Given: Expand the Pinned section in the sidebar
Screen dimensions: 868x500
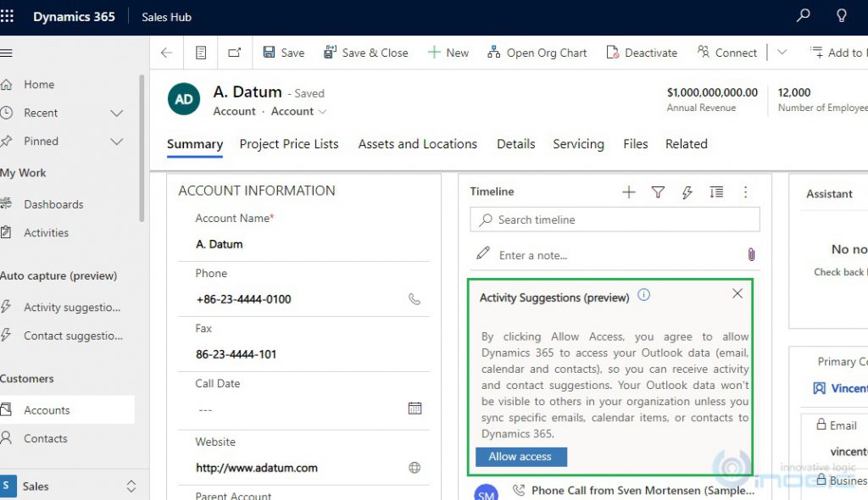Looking at the screenshot, I should [x=117, y=141].
